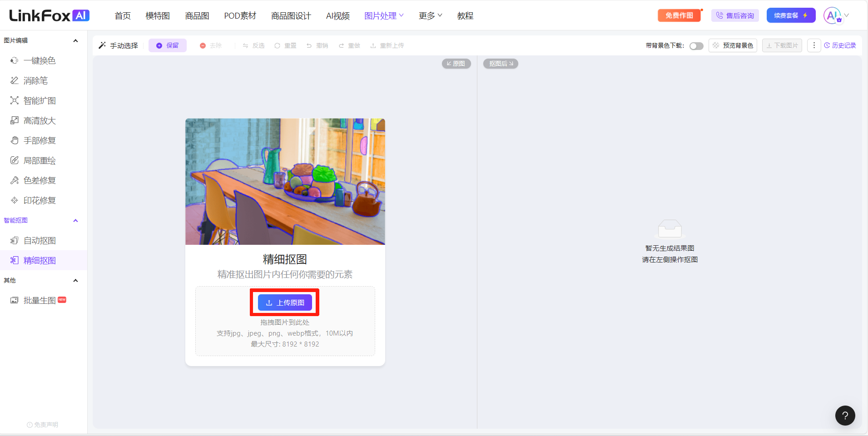Image resolution: width=868 pixels, height=436 pixels.
Task: Open the user account avatar dropdown
Action: 836,15
